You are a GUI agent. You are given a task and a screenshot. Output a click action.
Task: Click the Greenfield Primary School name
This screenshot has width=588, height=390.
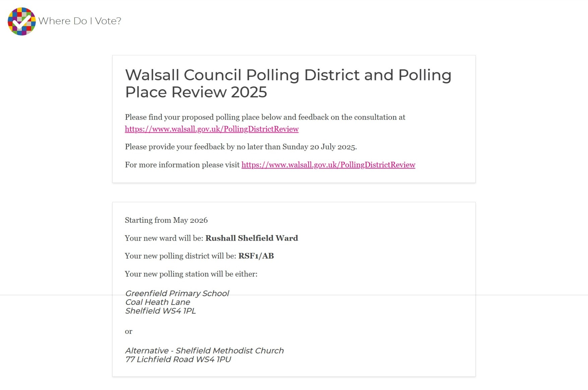point(177,294)
